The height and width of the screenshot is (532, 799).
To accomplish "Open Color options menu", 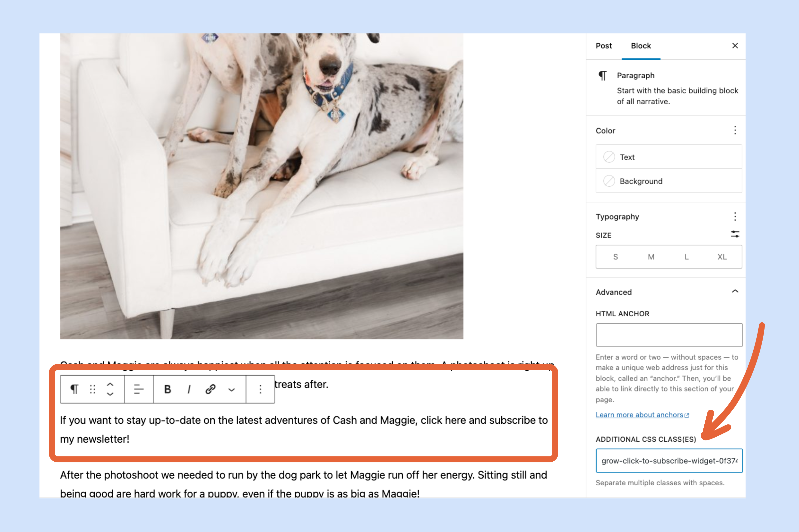I will [735, 130].
